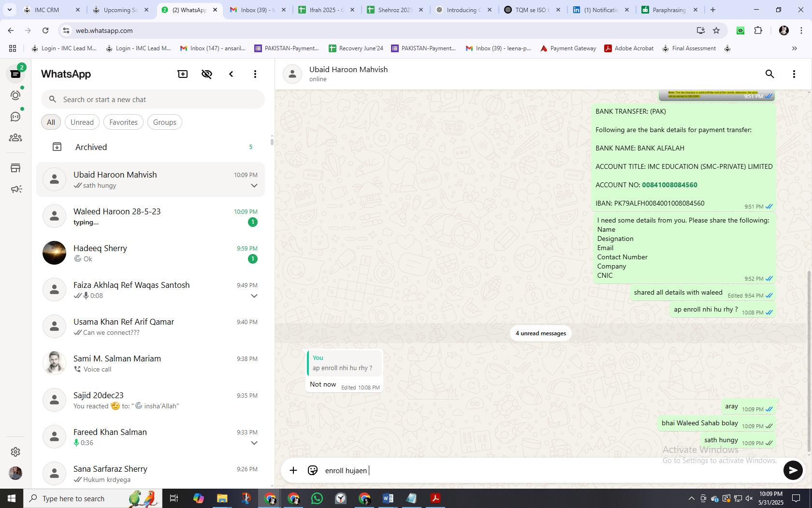
Task: Bookmark this page with star icon
Action: [716, 30]
